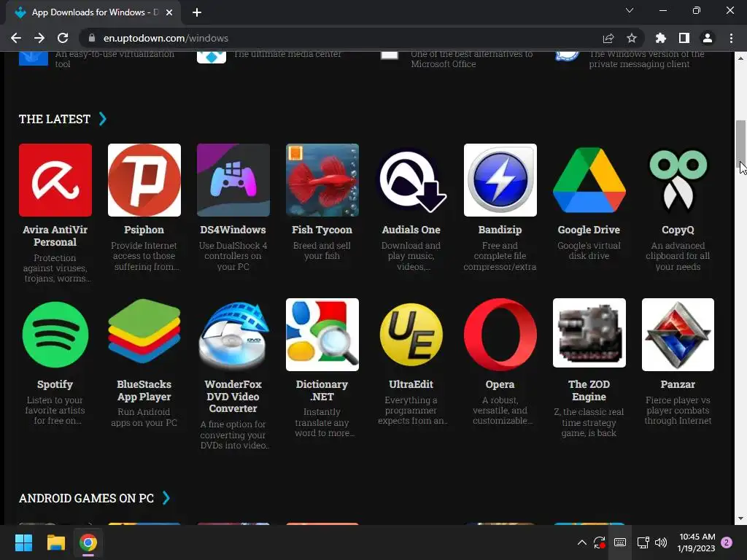
Task: Click the Opera title link
Action: click(500, 384)
